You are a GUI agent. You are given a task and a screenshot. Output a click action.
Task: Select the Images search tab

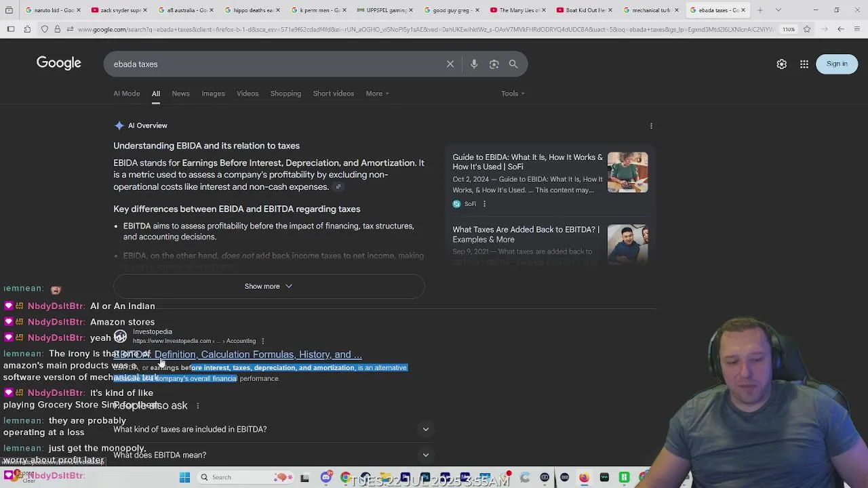coord(213,94)
